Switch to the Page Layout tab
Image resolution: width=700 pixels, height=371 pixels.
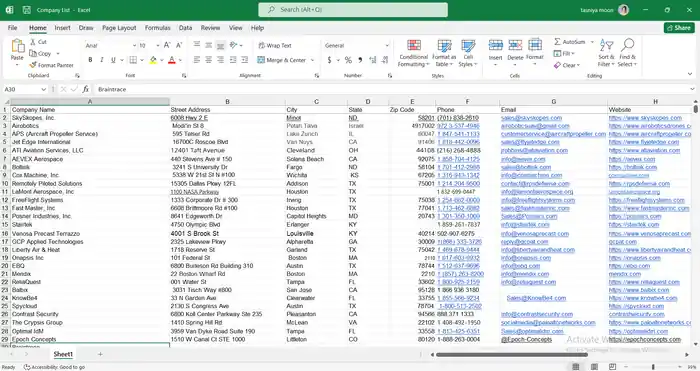click(x=119, y=28)
